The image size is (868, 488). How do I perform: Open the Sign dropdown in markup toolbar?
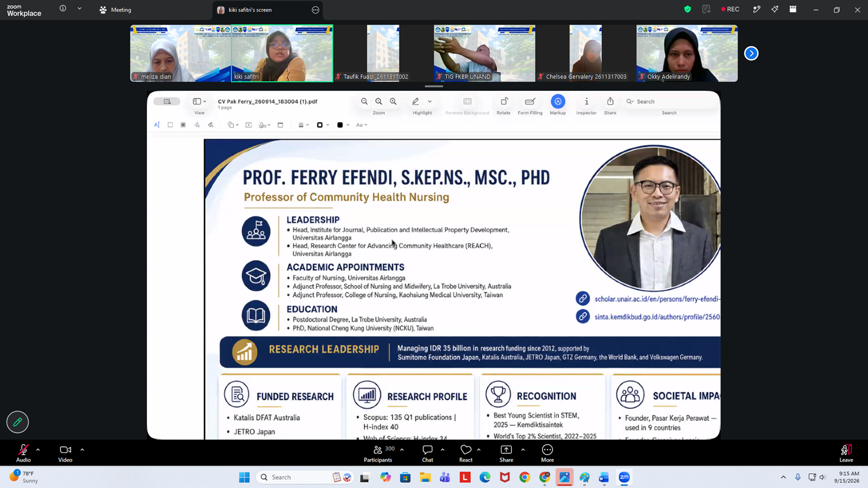[264, 125]
